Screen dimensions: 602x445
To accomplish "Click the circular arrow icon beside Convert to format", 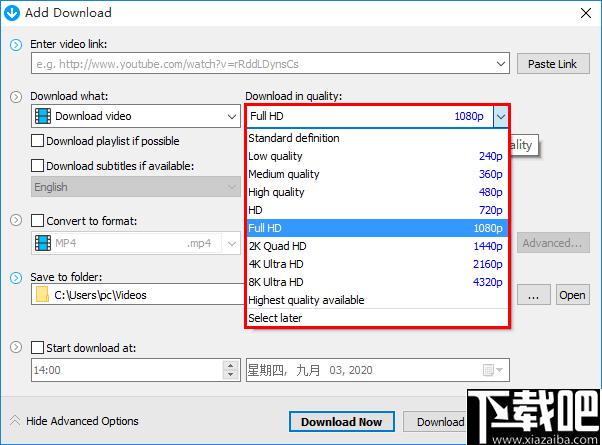I will click(x=15, y=220).
